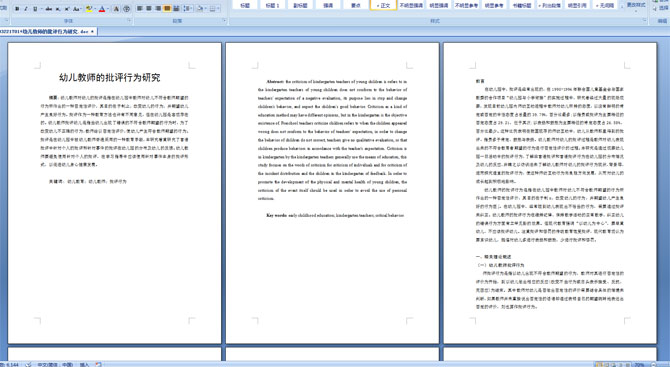
Task: Apply strikethrough formatting
Action: [x=49, y=9]
